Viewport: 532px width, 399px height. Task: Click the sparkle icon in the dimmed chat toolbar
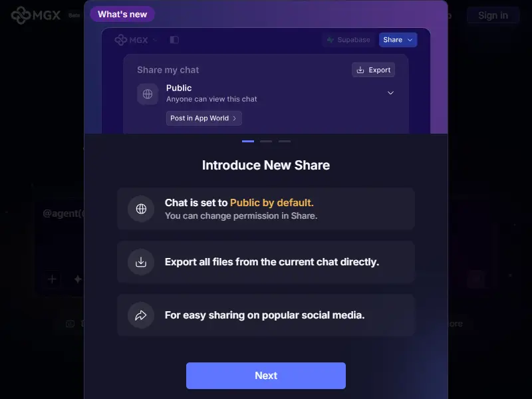[78, 279]
